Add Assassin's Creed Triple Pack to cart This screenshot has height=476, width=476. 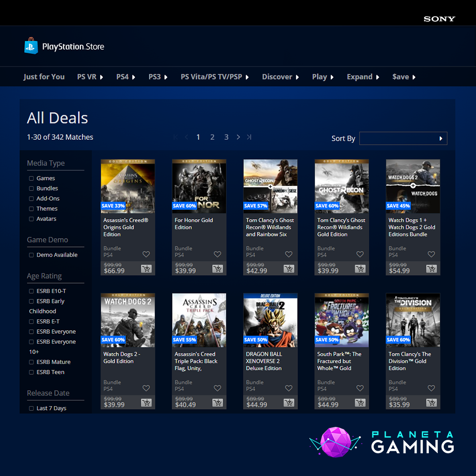(x=218, y=403)
